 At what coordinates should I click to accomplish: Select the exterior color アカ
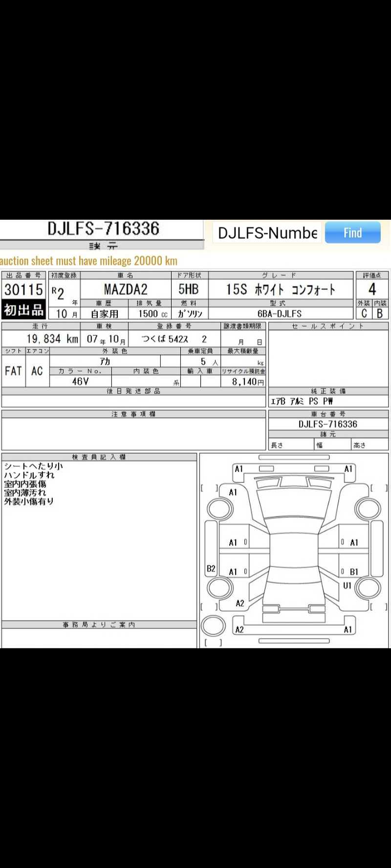point(105,361)
